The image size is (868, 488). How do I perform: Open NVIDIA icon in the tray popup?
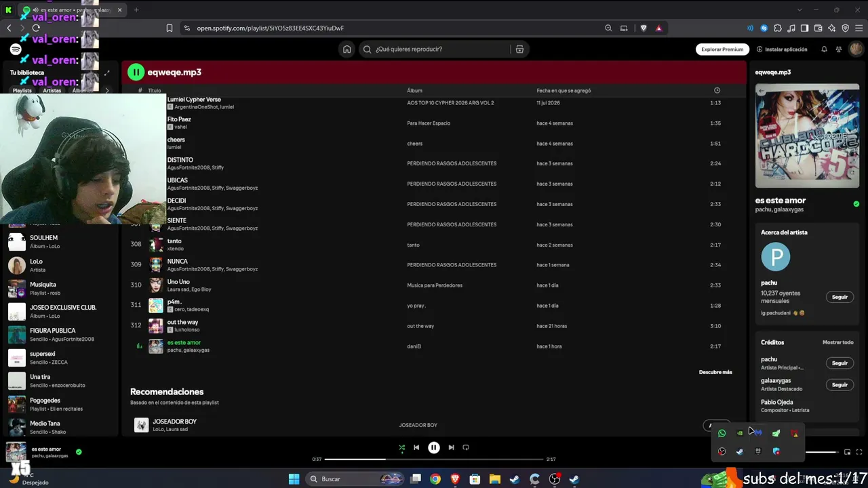[x=740, y=433]
